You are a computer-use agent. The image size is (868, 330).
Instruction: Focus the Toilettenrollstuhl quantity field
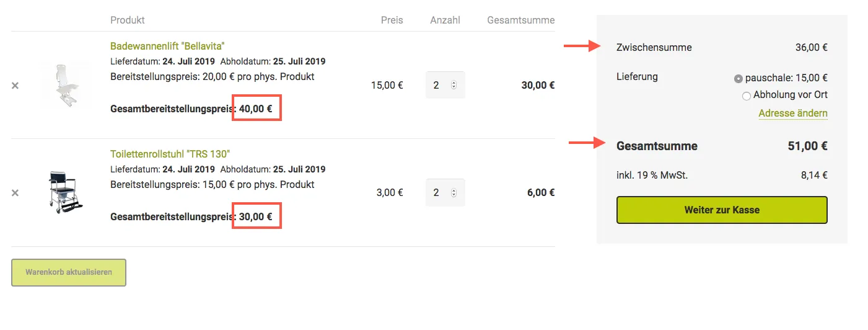445,192
